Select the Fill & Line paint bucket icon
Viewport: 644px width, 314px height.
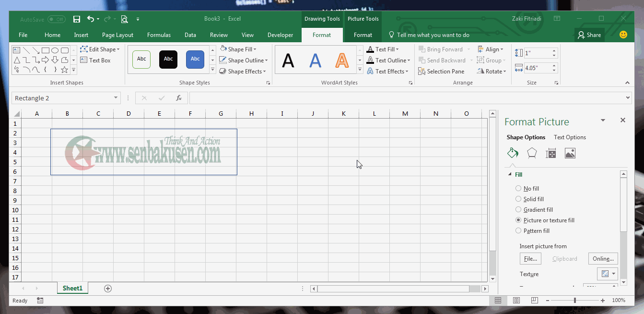pos(513,153)
